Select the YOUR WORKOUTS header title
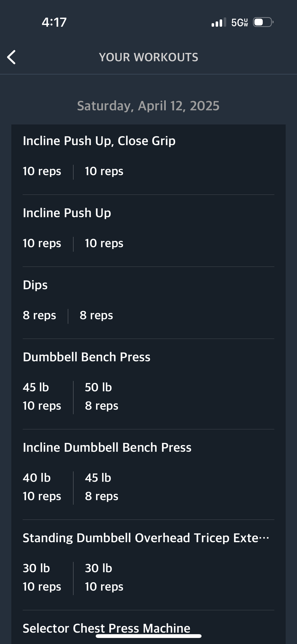The width and height of the screenshot is (297, 644). point(149,57)
